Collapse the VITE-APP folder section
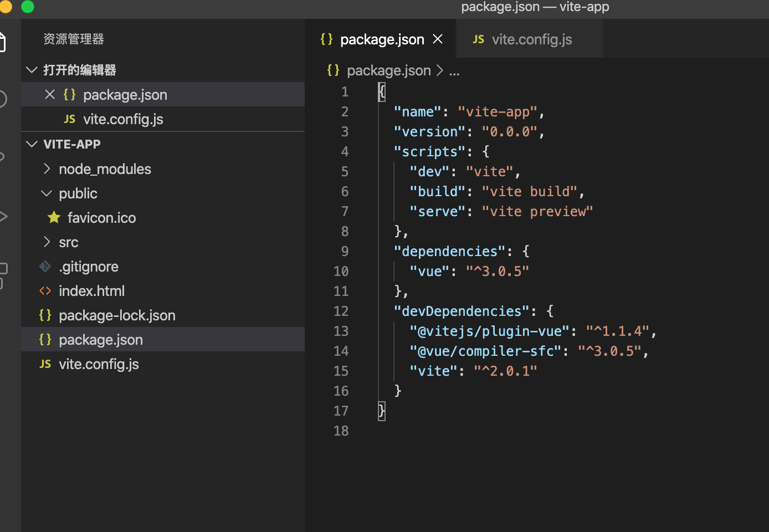The width and height of the screenshot is (769, 532). coord(32,144)
